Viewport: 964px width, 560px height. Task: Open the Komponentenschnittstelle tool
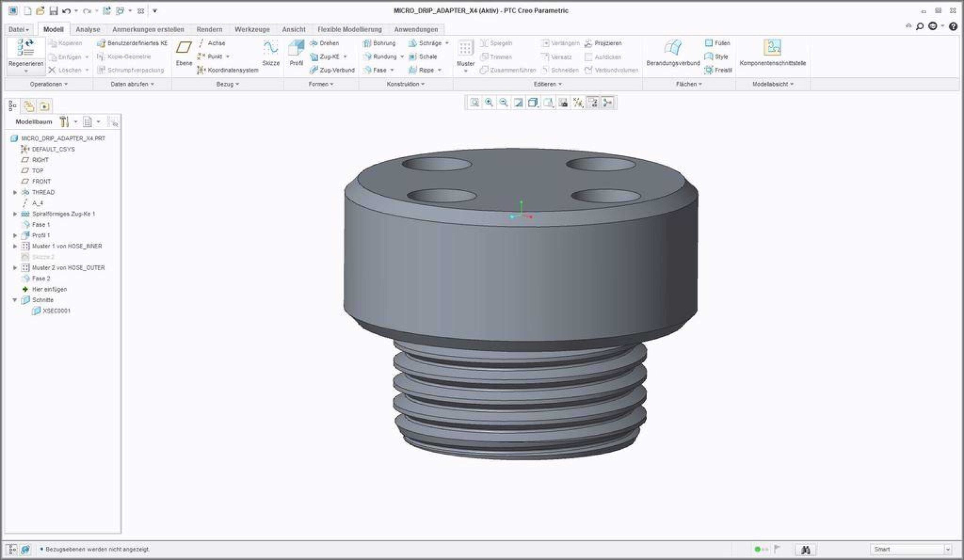[773, 53]
